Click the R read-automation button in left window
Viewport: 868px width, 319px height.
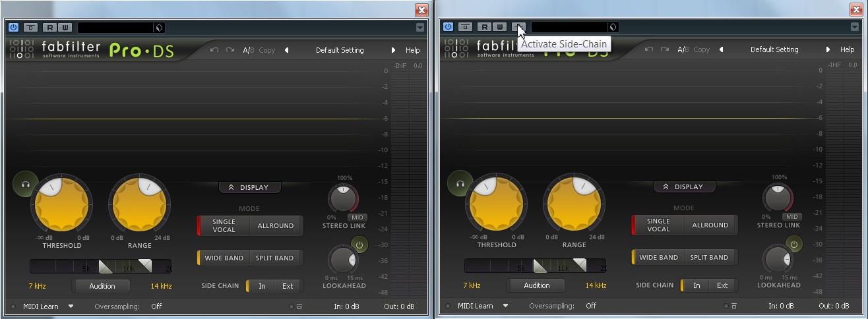(49, 28)
